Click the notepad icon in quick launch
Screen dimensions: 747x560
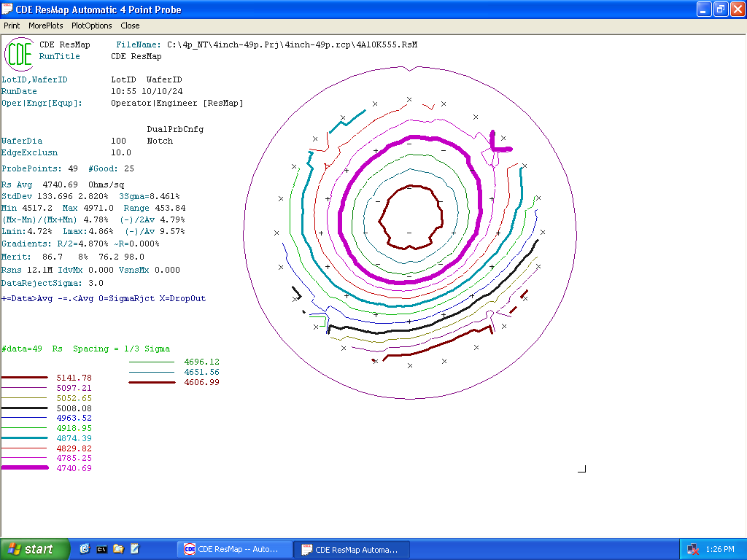(135, 549)
